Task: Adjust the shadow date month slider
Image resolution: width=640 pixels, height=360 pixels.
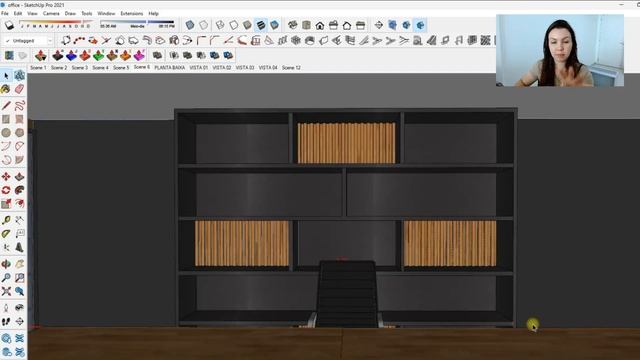Action: [x=56, y=24]
